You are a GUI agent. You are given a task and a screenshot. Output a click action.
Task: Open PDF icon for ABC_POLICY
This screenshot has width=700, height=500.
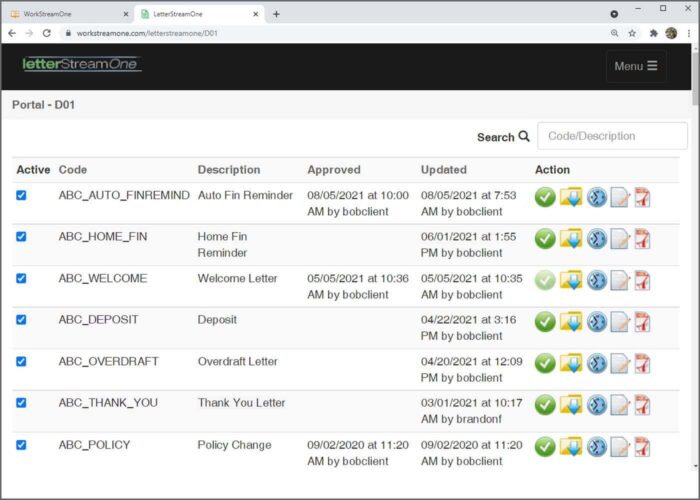pyautogui.click(x=642, y=447)
